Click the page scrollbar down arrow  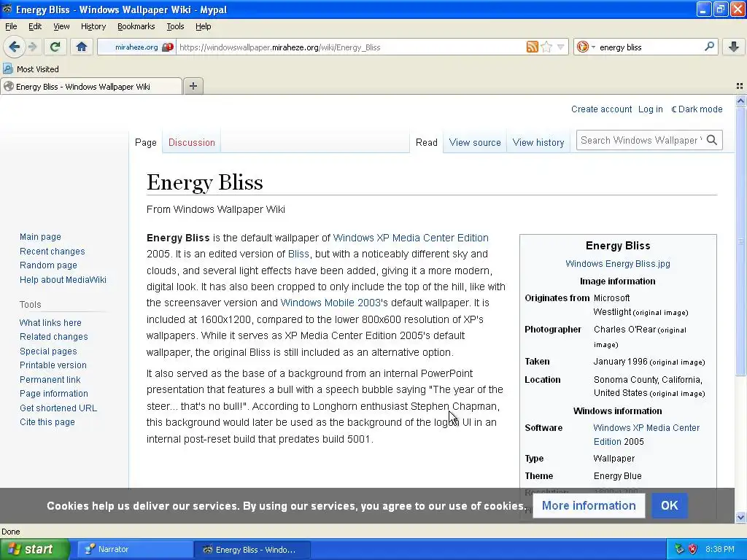click(740, 517)
